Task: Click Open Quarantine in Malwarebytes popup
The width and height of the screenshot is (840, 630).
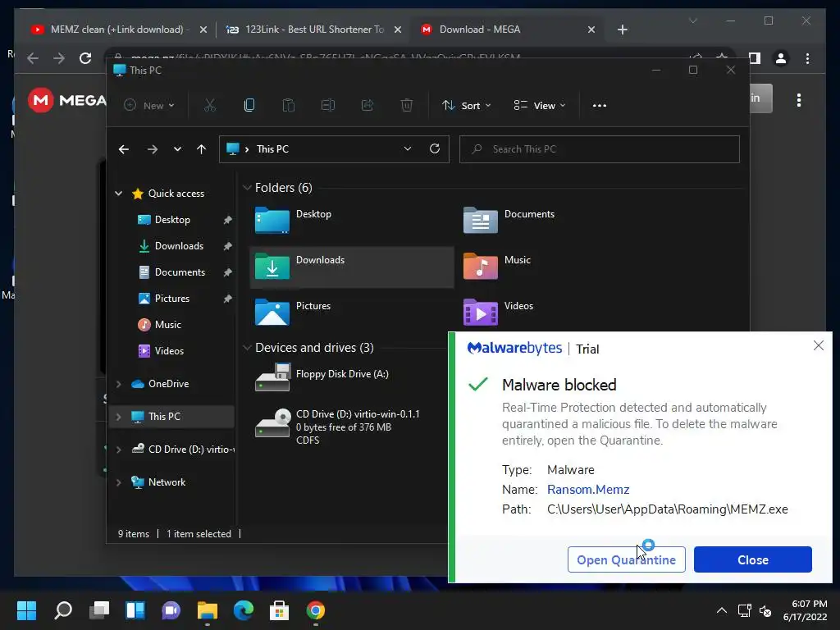Action: click(626, 559)
